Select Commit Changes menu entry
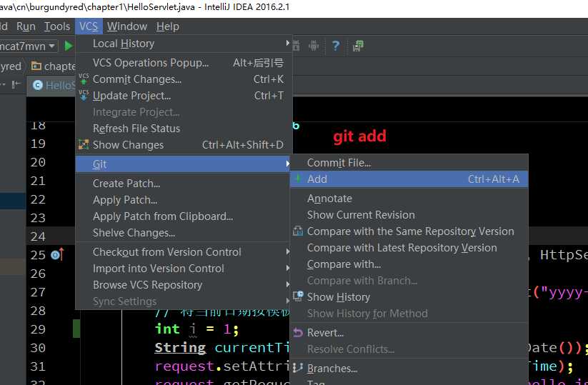The width and height of the screenshot is (588, 385). 184,79
